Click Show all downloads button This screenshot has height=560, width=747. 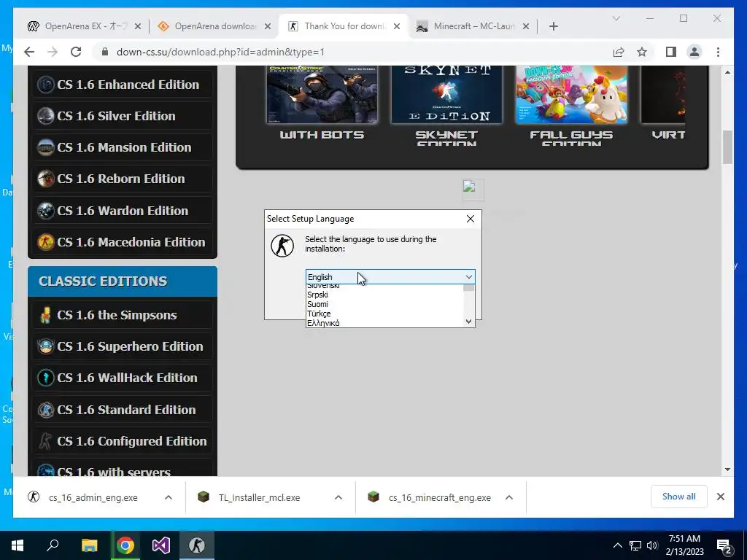pyautogui.click(x=678, y=497)
